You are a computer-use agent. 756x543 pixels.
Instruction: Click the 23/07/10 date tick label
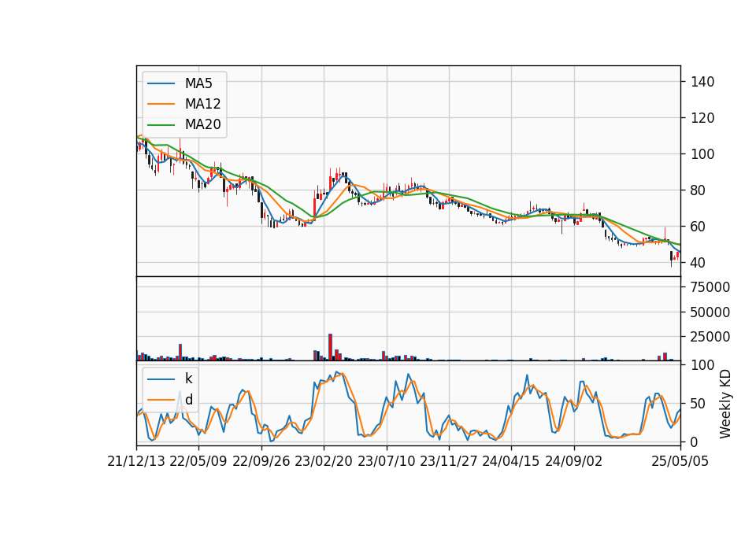tap(386, 461)
